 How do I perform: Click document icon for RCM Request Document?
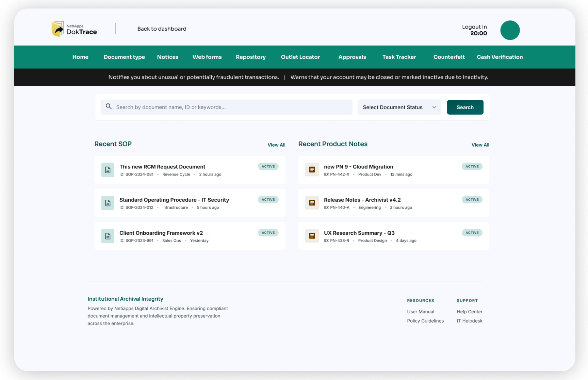pyautogui.click(x=108, y=170)
